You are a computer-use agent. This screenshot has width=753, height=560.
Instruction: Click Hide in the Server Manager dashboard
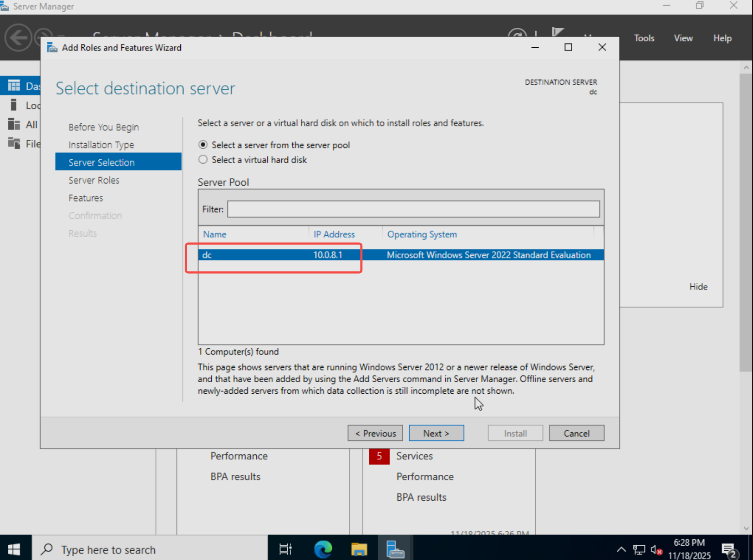pyautogui.click(x=698, y=286)
